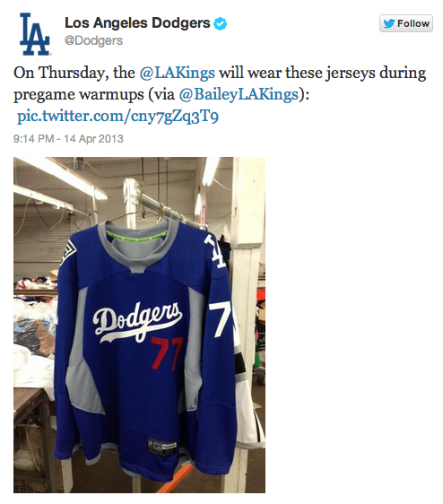Click the Reebok tag at jersey hem
Viewport: 443px width, 504px height.
[x=161, y=446]
